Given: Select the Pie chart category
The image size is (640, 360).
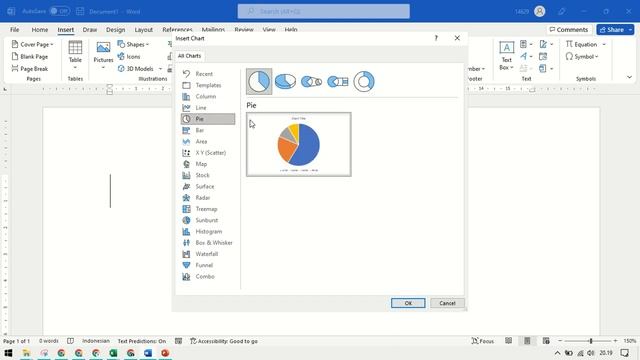Looking at the screenshot, I should pyautogui.click(x=208, y=119).
